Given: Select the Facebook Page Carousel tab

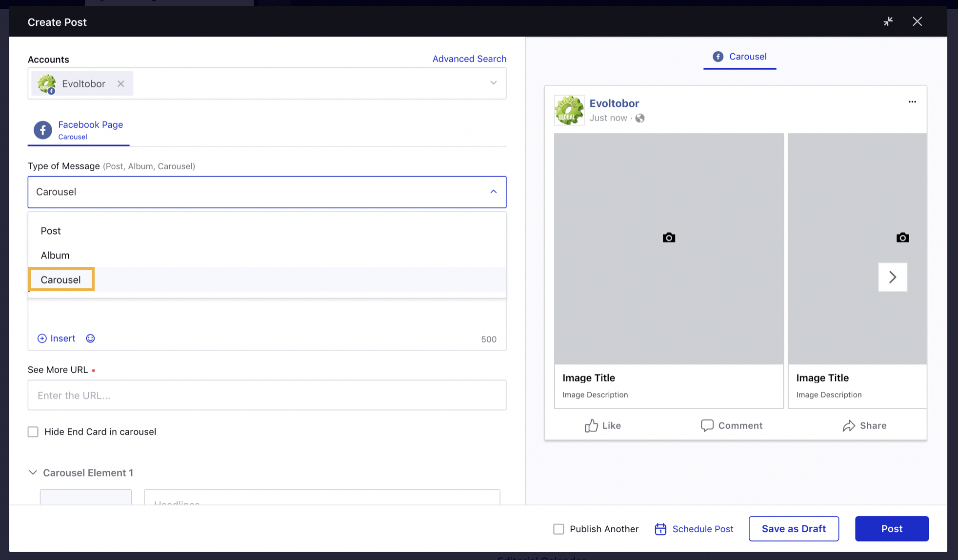Looking at the screenshot, I should [79, 130].
